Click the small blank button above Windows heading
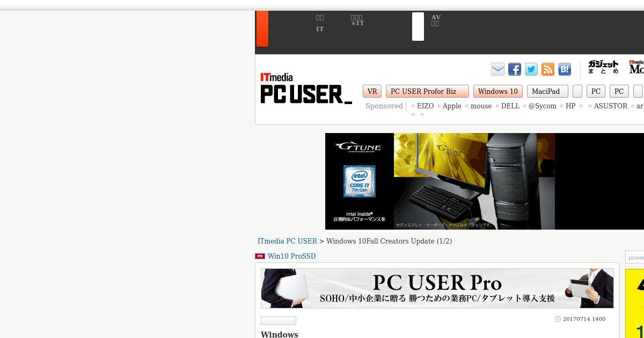644x338 pixels. (279, 321)
